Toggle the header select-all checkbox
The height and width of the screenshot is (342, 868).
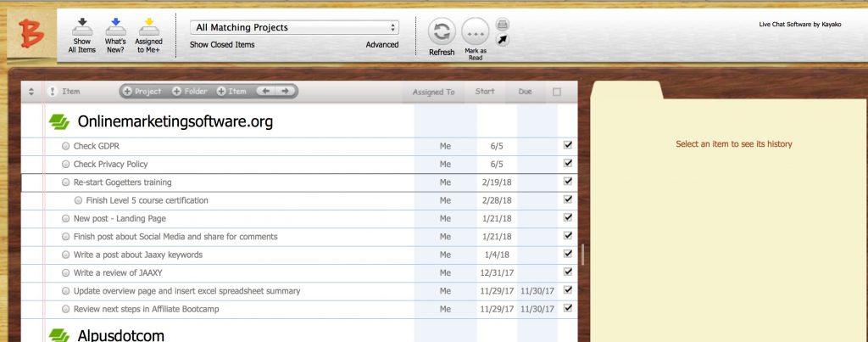[557, 92]
